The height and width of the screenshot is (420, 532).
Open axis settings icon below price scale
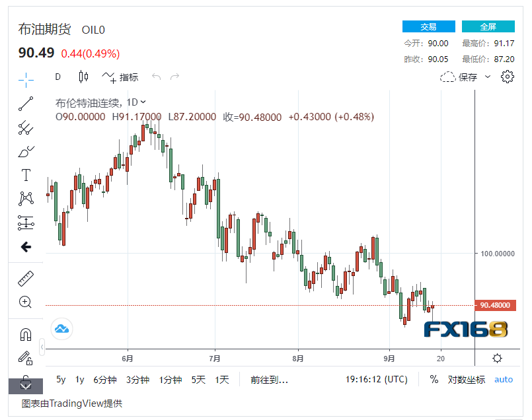point(497,358)
